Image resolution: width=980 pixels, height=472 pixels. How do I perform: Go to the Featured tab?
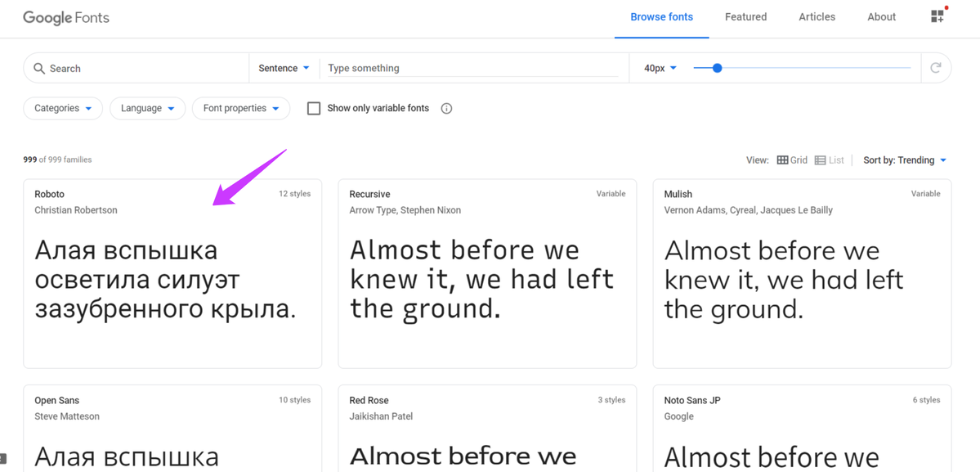pos(745,17)
